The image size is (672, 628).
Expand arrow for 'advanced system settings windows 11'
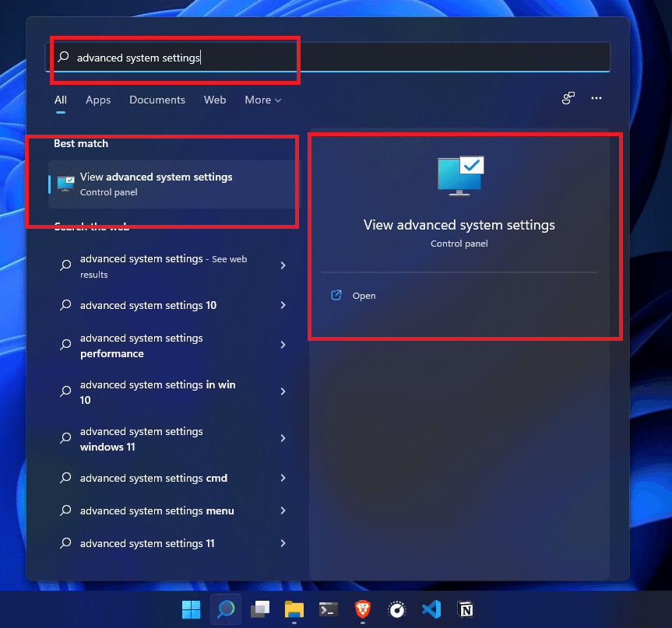click(x=283, y=438)
